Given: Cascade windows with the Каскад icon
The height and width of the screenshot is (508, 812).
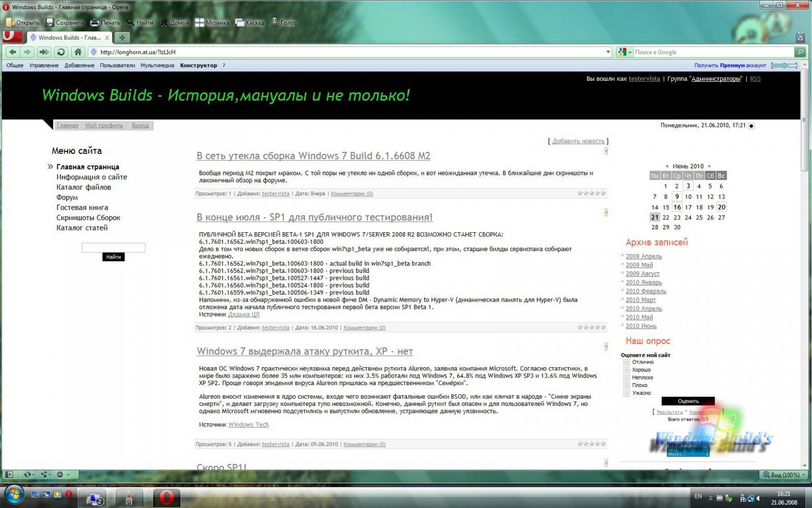Looking at the screenshot, I should coord(250,22).
